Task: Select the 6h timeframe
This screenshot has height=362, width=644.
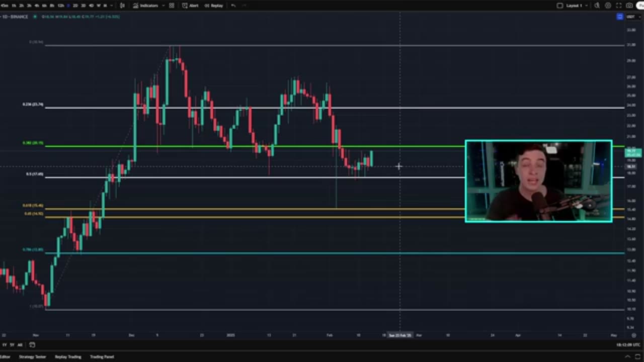Action: 44,6
